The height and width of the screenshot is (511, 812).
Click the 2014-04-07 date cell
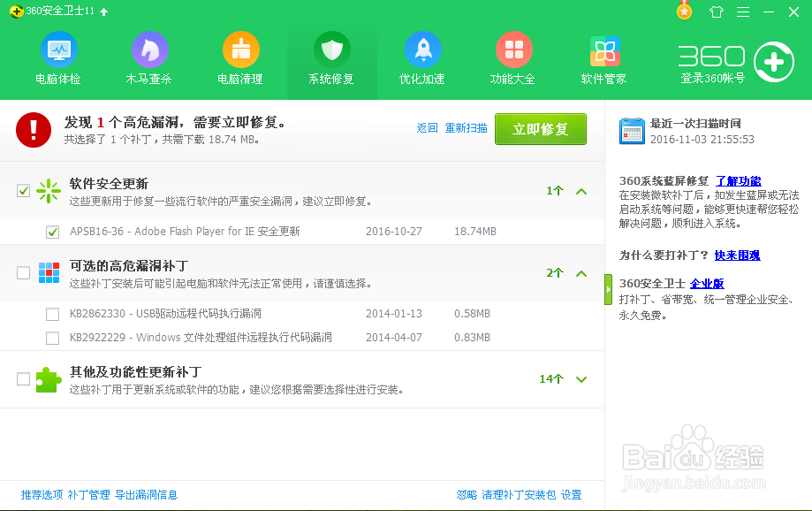394,338
